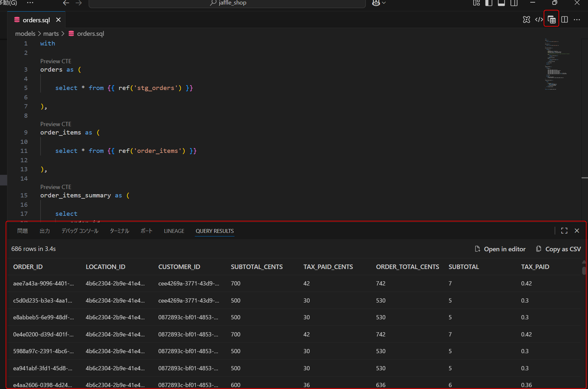588x389 pixels.
Task: Toggle secondary side bar visibility
Action: point(514,3)
